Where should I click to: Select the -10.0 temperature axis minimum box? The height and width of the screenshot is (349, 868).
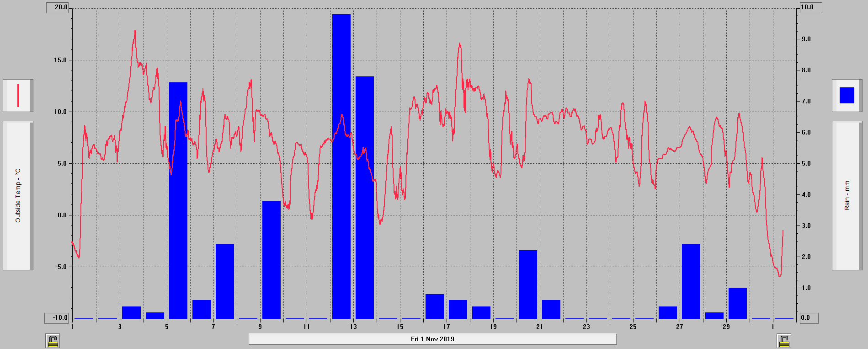click(57, 318)
